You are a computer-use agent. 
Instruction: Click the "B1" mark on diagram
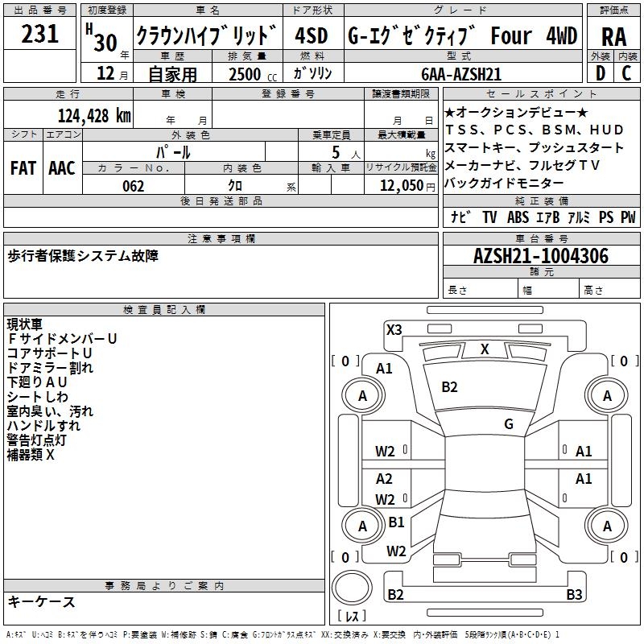[x=396, y=522]
